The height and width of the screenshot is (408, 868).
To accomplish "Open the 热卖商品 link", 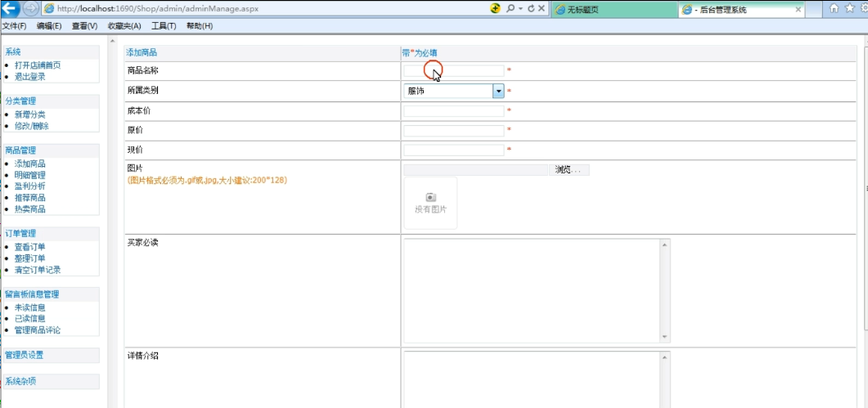I will click(x=30, y=209).
